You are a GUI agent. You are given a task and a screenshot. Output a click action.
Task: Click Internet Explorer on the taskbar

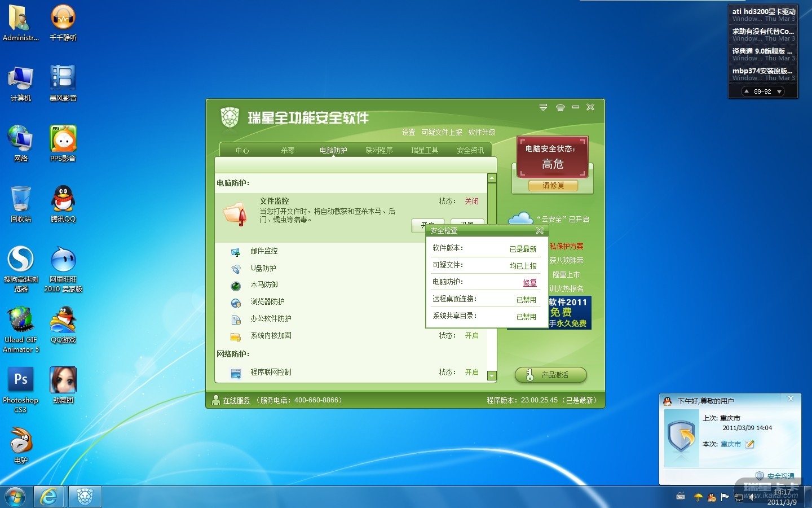click(x=49, y=497)
